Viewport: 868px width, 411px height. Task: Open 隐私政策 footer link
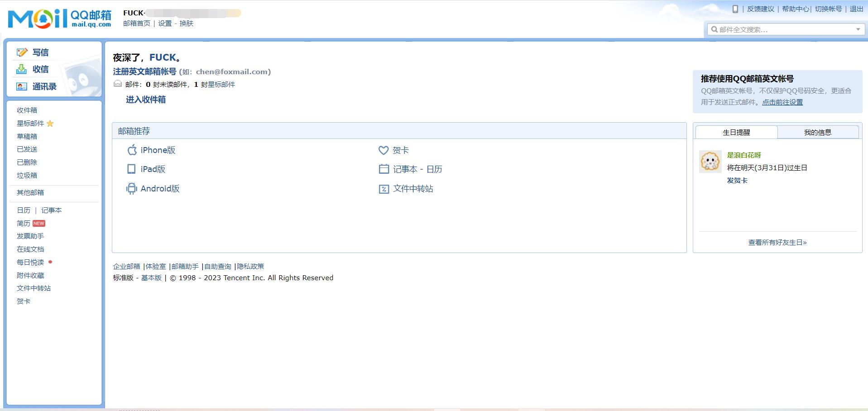pos(250,266)
